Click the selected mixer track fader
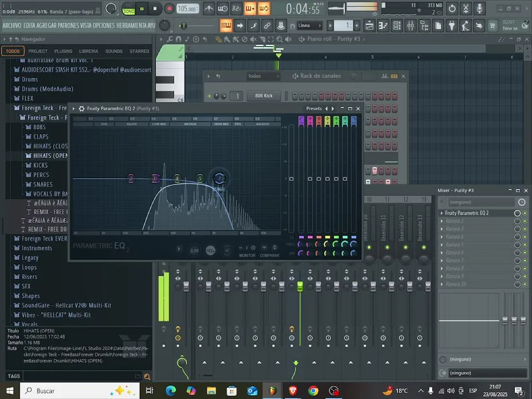 [x=300, y=286]
